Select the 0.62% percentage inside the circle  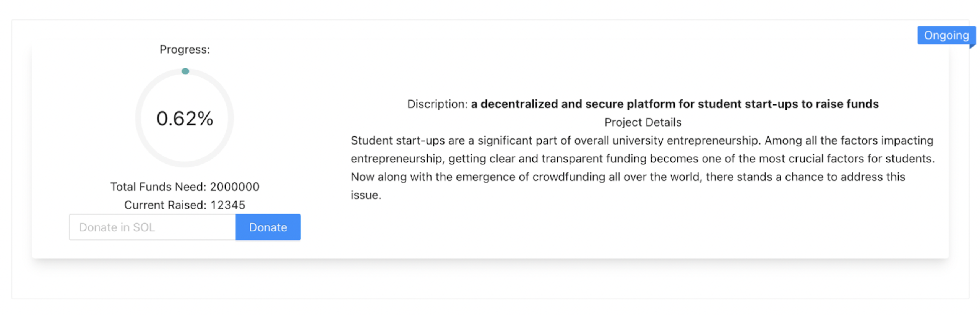tap(185, 119)
